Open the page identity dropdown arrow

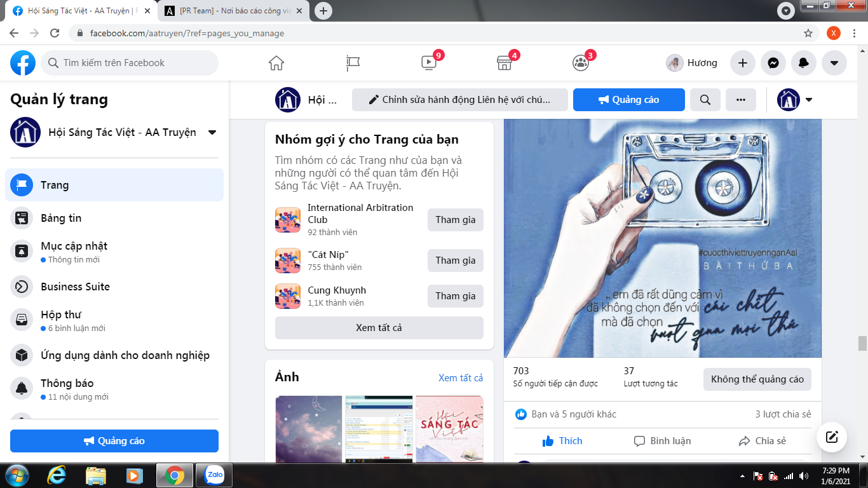pyautogui.click(x=809, y=100)
